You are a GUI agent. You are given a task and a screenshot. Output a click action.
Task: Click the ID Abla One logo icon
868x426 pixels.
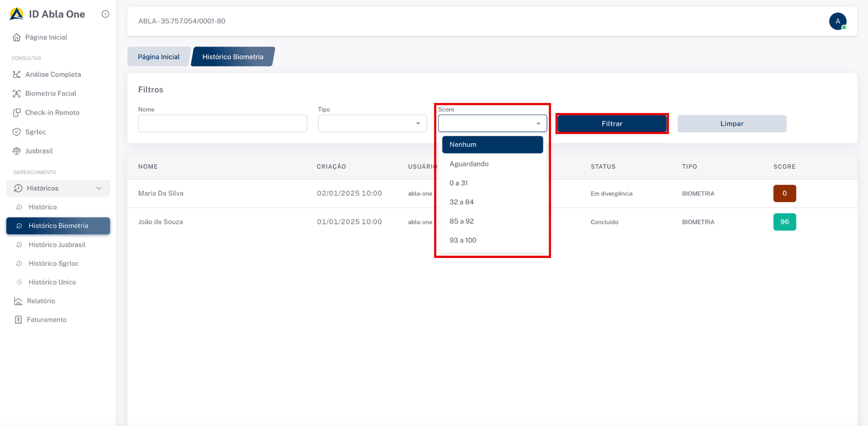click(17, 14)
